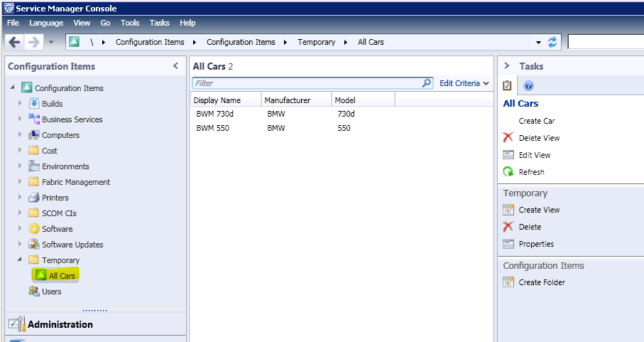This screenshot has width=644, height=342.
Task: Open the Edit Criteria dropdown
Action: (x=464, y=83)
